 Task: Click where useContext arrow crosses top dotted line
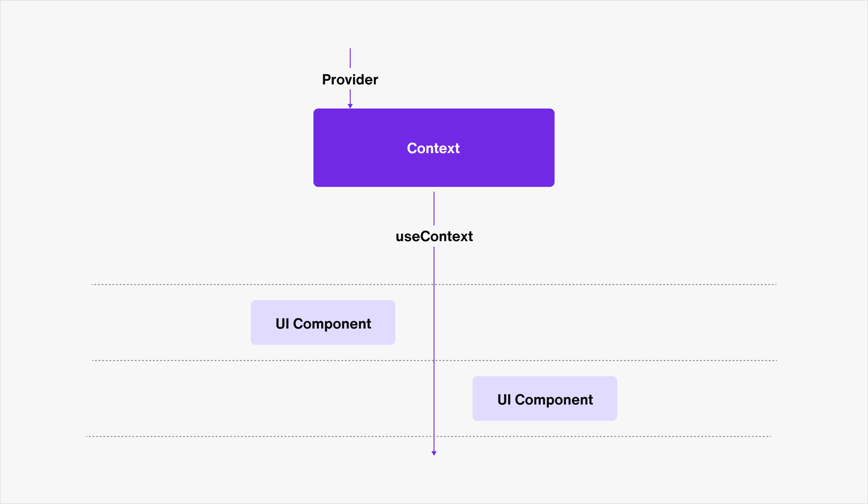point(434,285)
